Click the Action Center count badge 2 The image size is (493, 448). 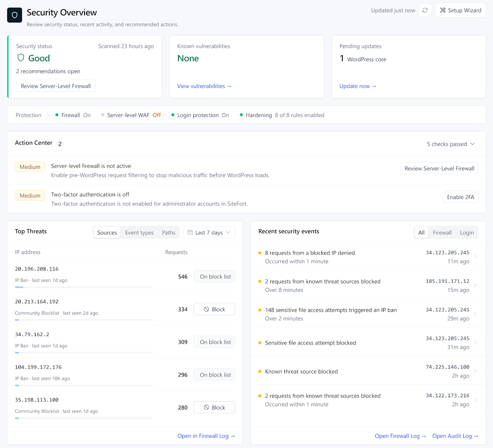click(x=60, y=144)
